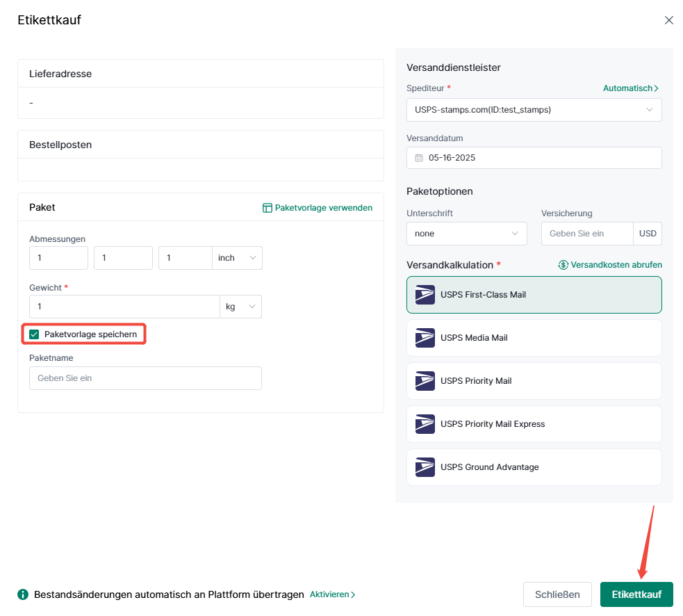Click the Etikettkauf purchase button
Image resolution: width=683 pixels, height=616 pixels.
point(636,594)
